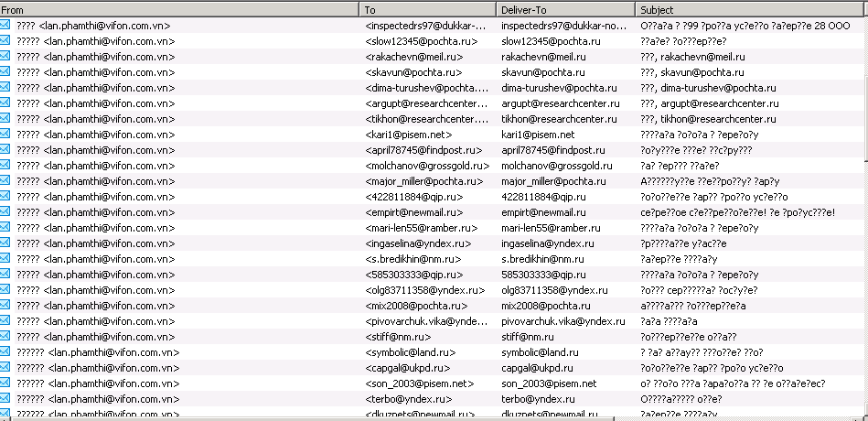Click envelope icon for stiff@nm.ru message

tap(5, 336)
